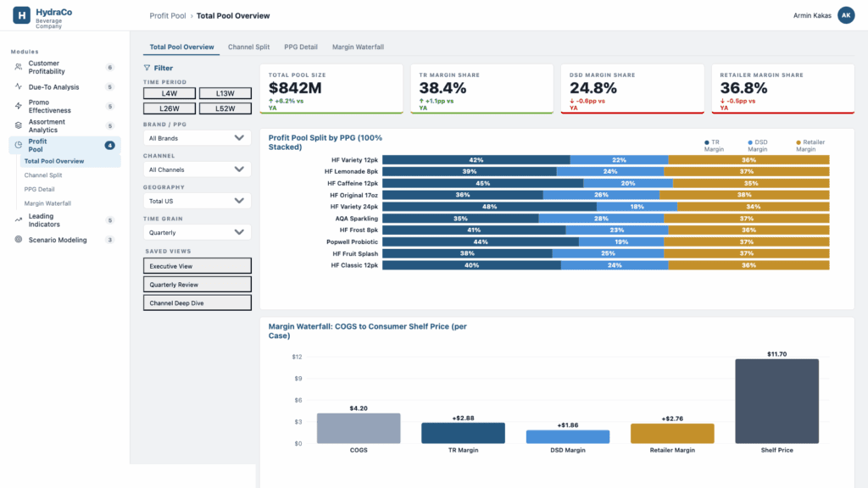Click the HydraCo logo icon

(21, 15)
